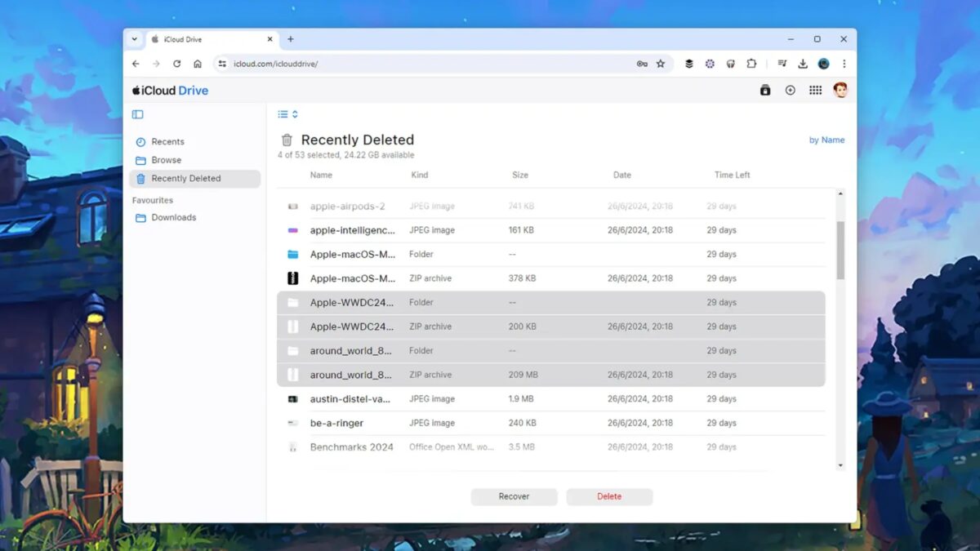
Task: Reload the page
Action: click(x=176, y=64)
